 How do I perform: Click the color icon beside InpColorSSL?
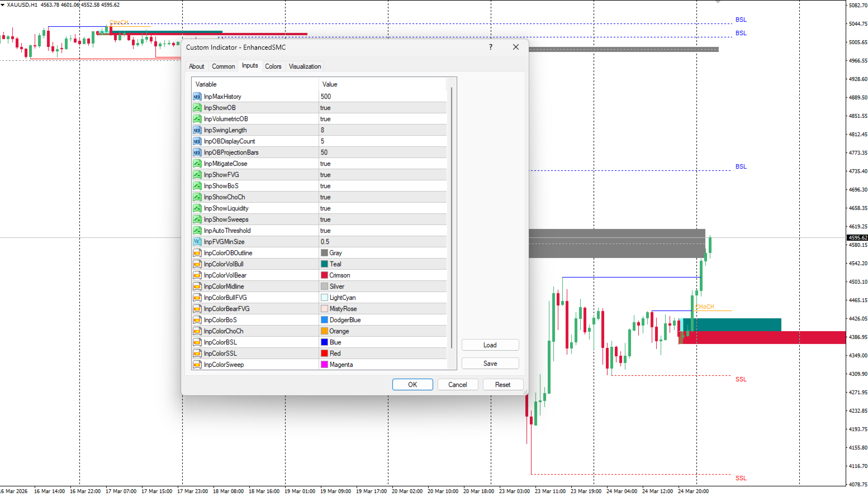[x=197, y=353]
